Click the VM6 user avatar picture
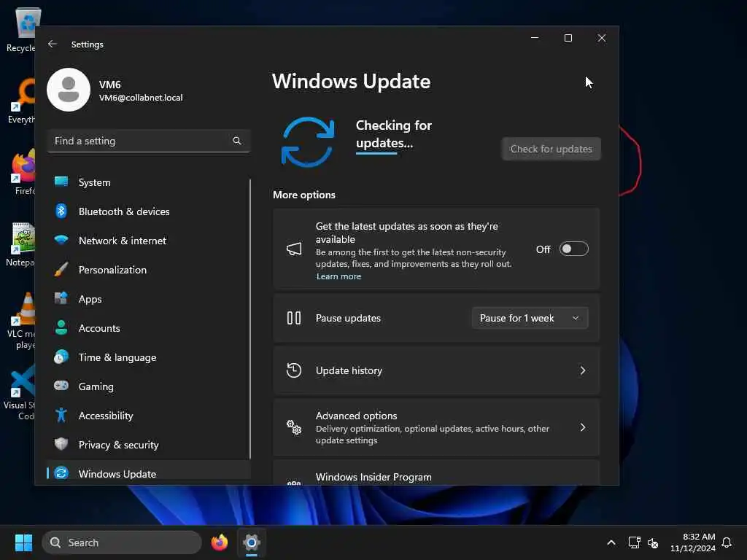This screenshot has height=560, width=747. (69, 90)
